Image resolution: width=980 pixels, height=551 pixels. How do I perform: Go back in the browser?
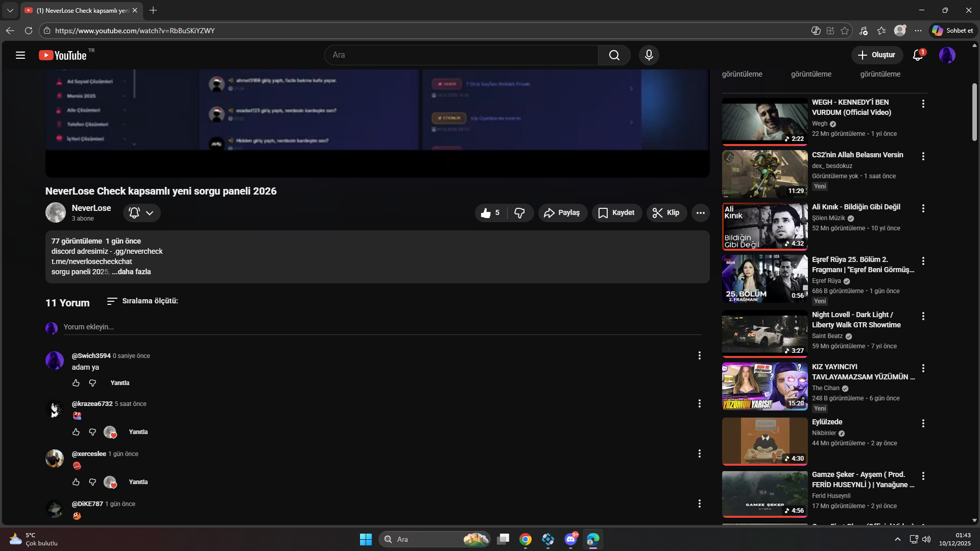pos(10,31)
